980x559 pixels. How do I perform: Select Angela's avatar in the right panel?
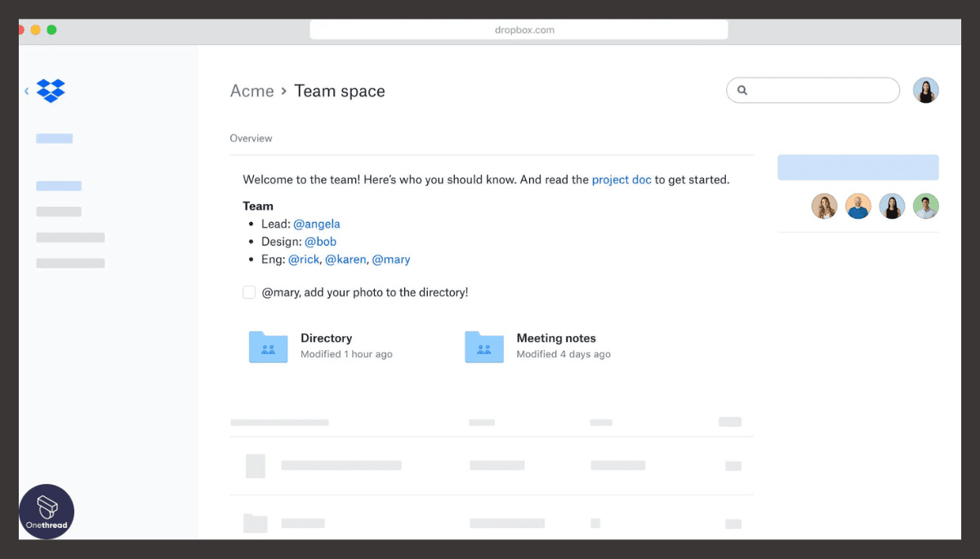pyautogui.click(x=824, y=206)
